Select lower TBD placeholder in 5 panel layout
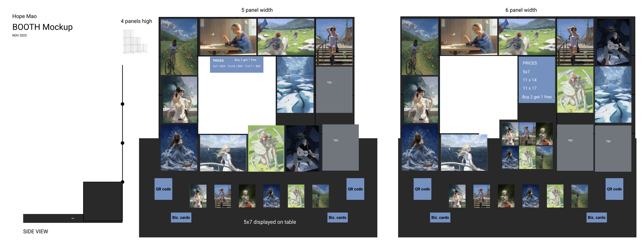 pos(340,147)
